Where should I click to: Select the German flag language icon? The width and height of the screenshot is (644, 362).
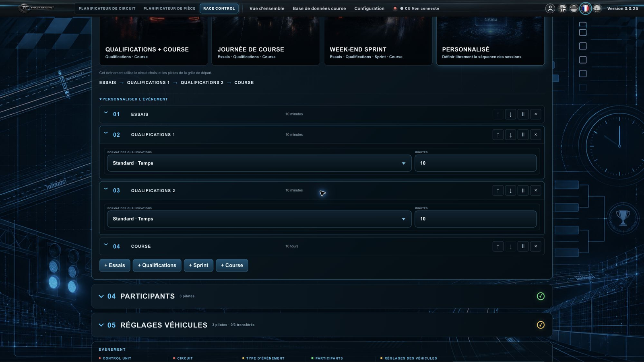pos(574,8)
